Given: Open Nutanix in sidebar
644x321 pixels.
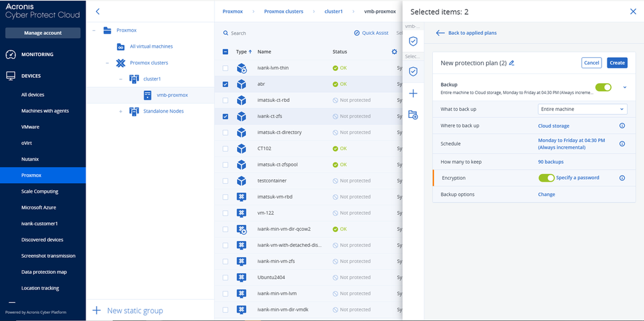Looking at the screenshot, I should [30, 159].
